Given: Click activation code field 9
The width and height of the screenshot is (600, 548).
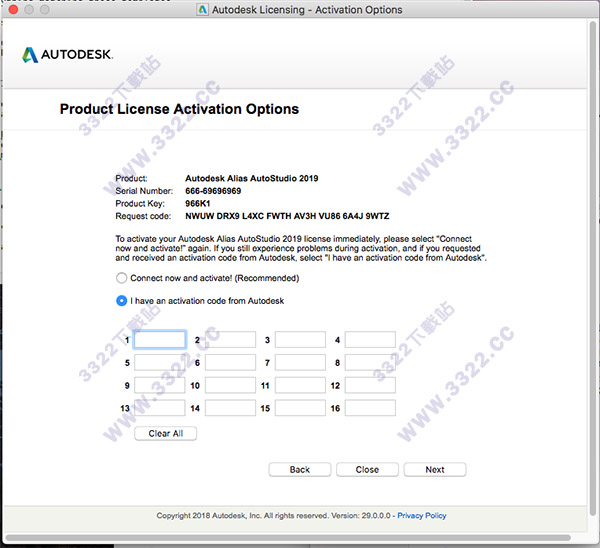Looking at the screenshot, I should [x=160, y=386].
